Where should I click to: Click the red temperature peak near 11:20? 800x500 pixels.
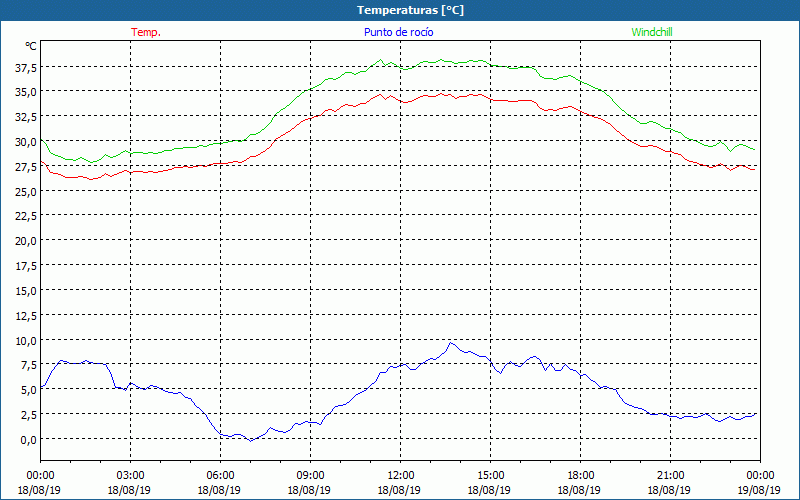coord(380,94)
